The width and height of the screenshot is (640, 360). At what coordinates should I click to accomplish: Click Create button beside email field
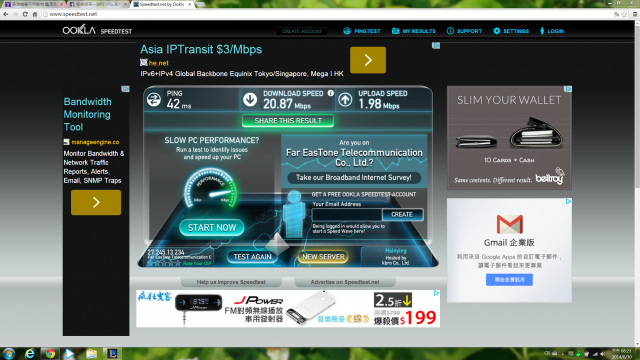click(402, 214)
